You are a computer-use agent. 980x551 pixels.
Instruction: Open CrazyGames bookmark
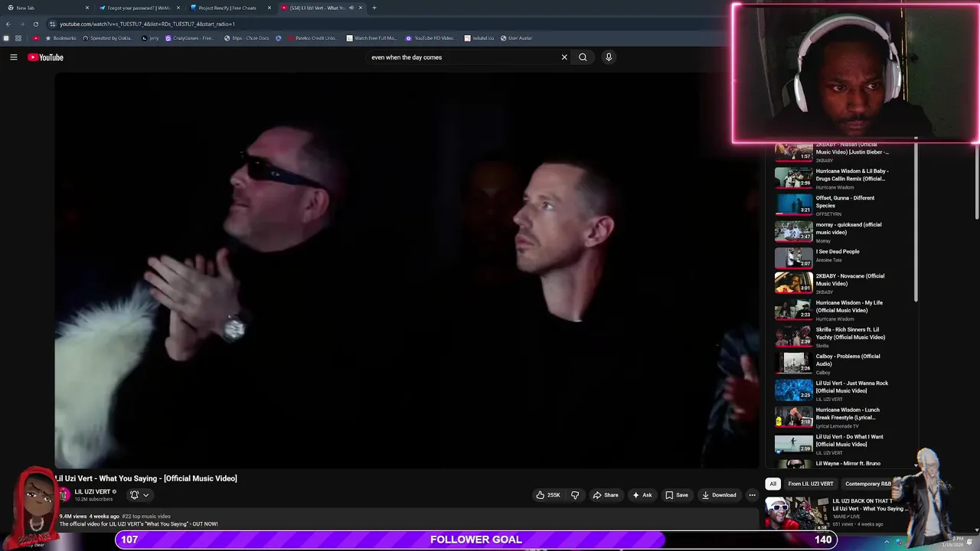point(190,38)
